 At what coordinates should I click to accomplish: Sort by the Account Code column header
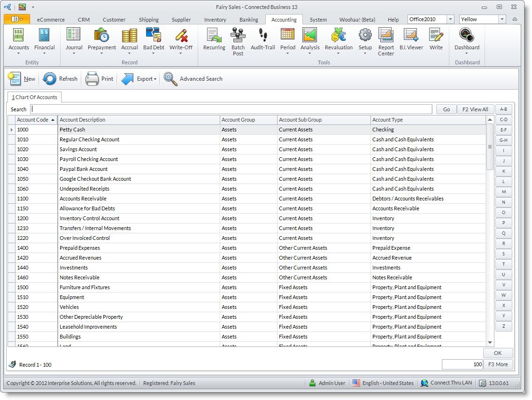(36, 120)
